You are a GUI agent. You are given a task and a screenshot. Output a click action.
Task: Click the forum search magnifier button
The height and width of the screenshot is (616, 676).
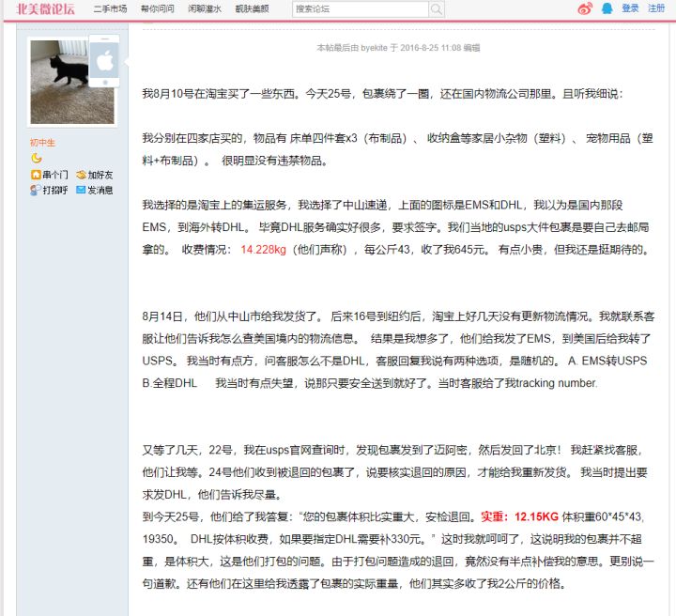coord(437,9)
